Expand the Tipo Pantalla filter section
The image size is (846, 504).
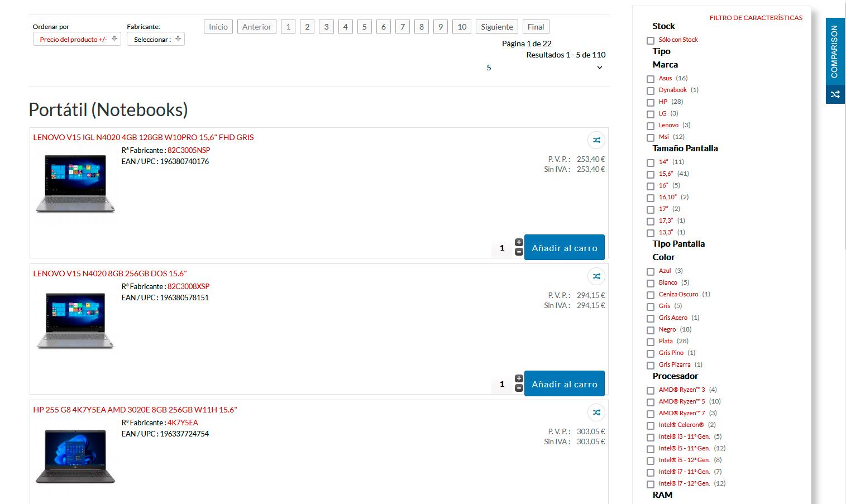click(x=678, y=244)
